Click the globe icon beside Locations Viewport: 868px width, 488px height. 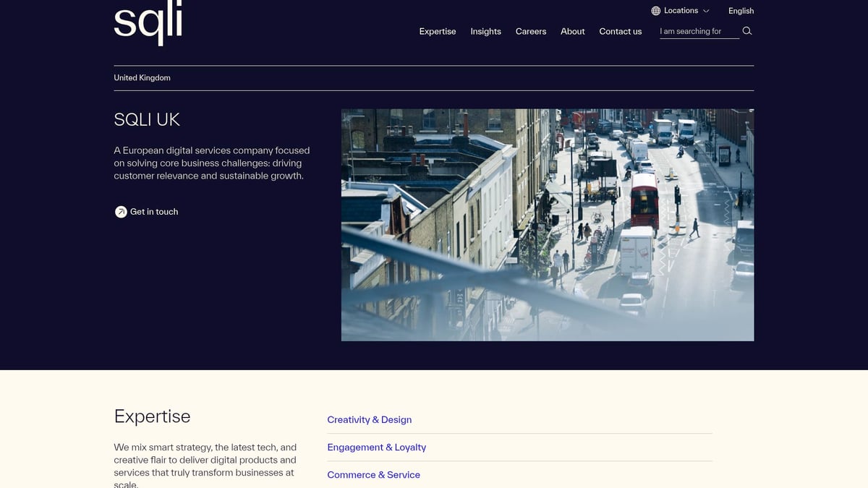(657, 10)
